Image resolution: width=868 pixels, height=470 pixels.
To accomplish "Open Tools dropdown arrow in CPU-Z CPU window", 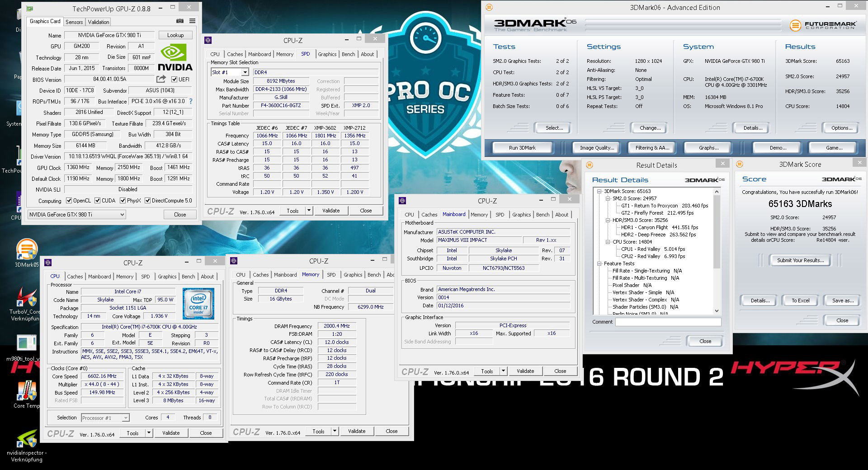I will [149, 433].
